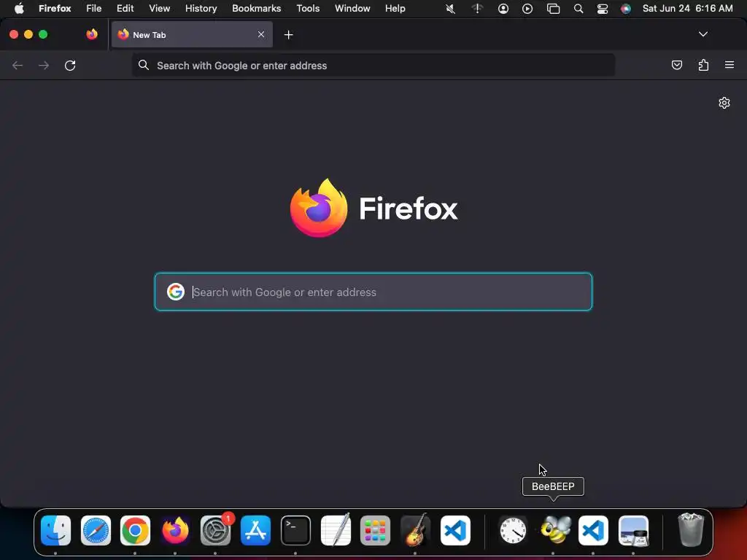Open the Save to Pocket button
Image resolution: width=747 pixels, height=560 pixels.
click(x=677, y=65)
